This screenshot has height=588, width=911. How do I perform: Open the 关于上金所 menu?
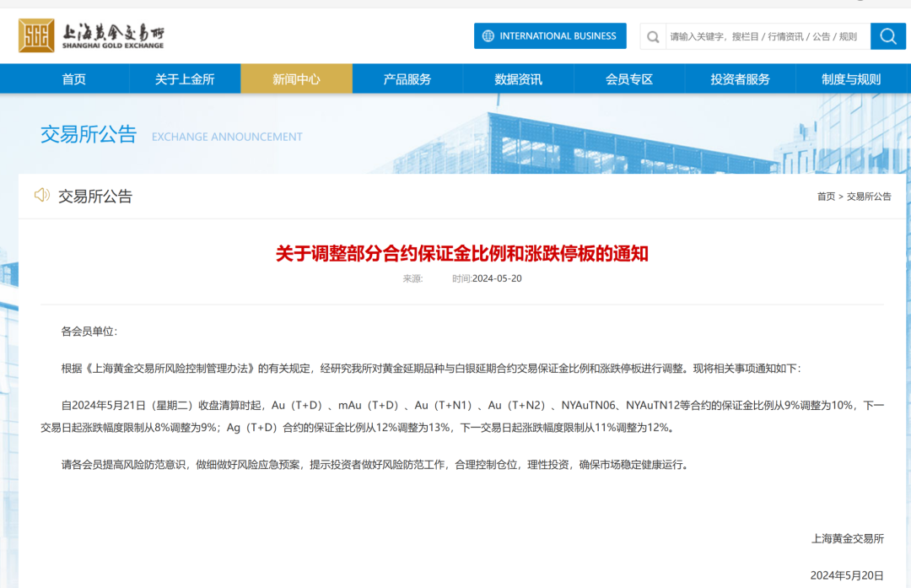click(185, 79)
